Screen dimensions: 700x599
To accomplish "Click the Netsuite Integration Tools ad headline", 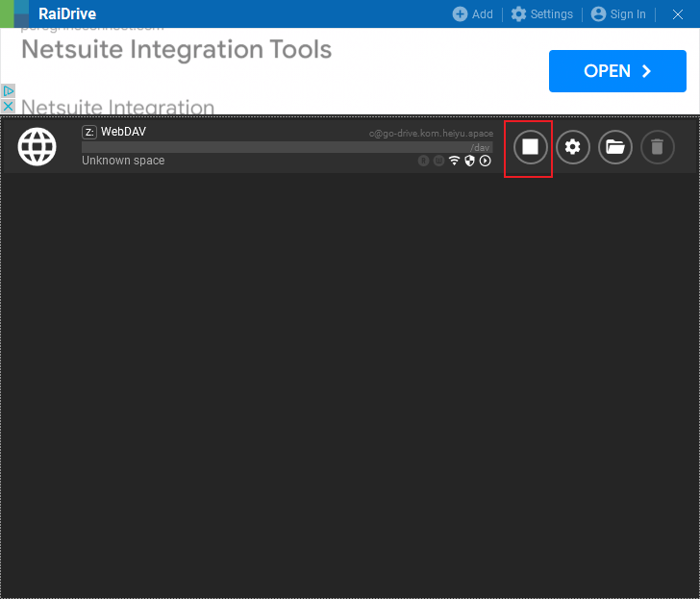I will (x=177, y=49).
